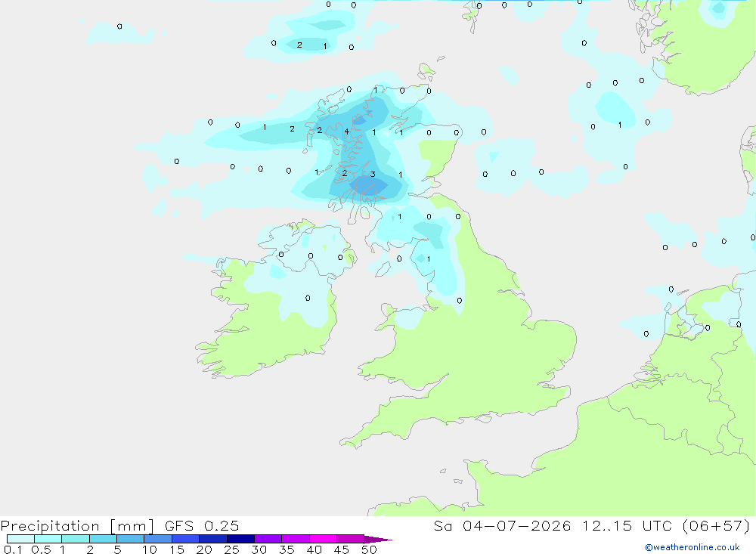Click legend label '45'
Screen dimensions: 756x554
click(342, 549)
